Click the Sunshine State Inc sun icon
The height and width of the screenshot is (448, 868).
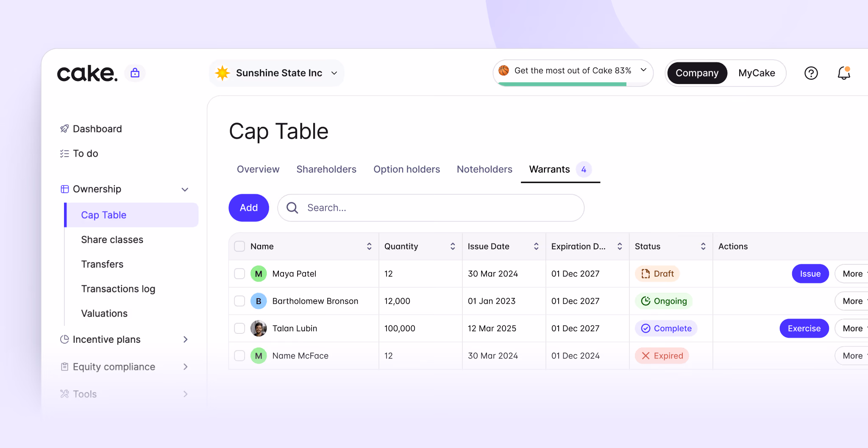[223, 73]
